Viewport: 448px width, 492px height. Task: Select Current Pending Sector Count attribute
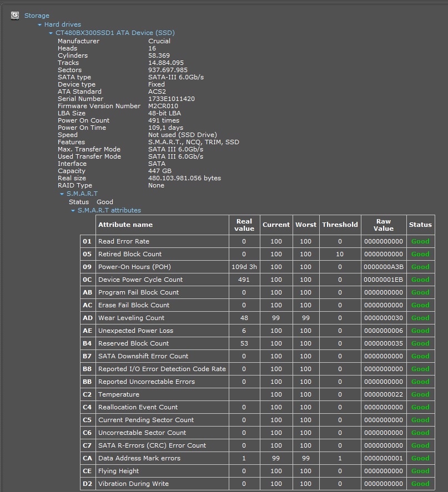[146, 420]
